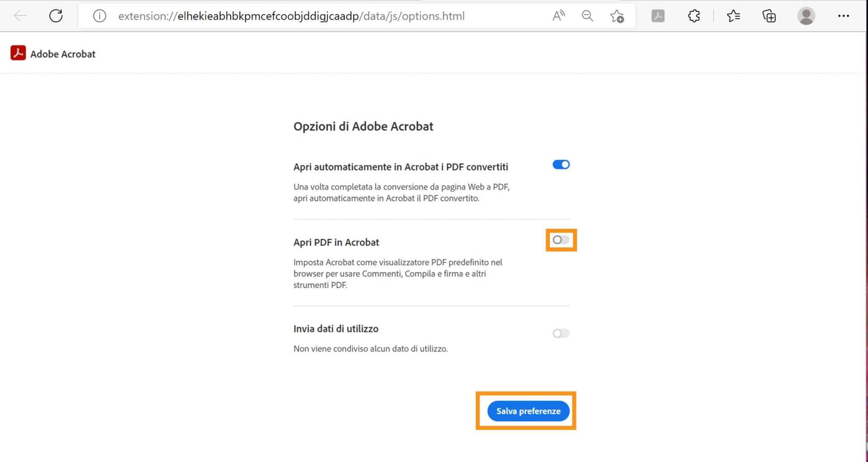The width and height of the screenshot is (868, 462).
Task: Open the Adobe Acrobat extension toolbar icon
Action: pyautogui.click(x=658, y=15)
